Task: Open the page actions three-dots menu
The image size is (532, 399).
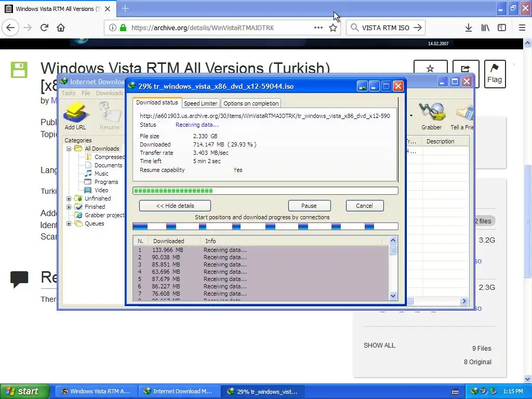Action: coord(318,28)
